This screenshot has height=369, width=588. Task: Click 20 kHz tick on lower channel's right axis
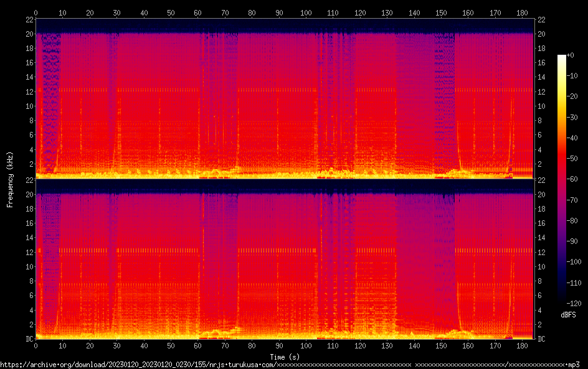click(541, 194)
